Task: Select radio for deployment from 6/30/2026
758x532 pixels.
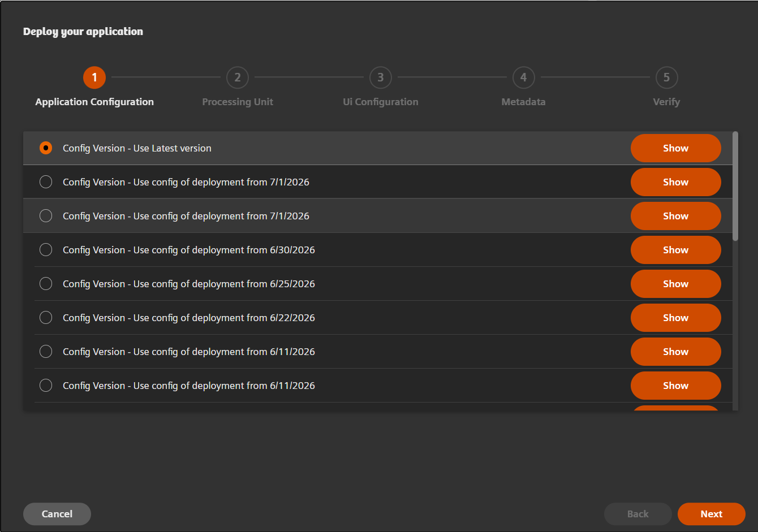Action: 46,250
